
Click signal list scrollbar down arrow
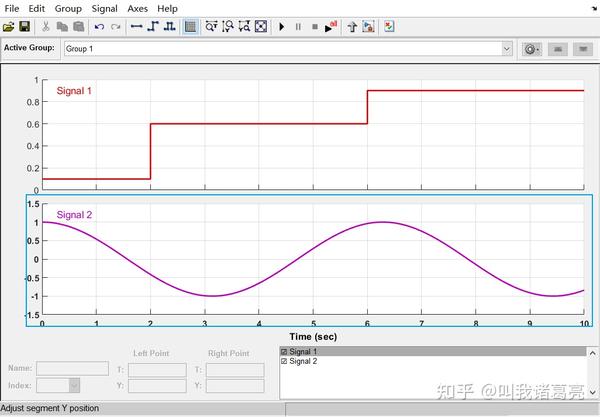pos(592,392)
